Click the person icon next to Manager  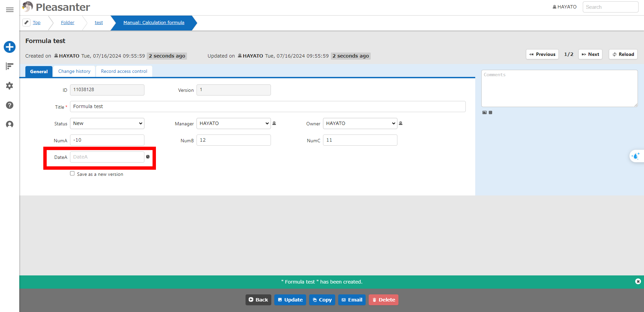pyautogui.click(x=274, y=123)
